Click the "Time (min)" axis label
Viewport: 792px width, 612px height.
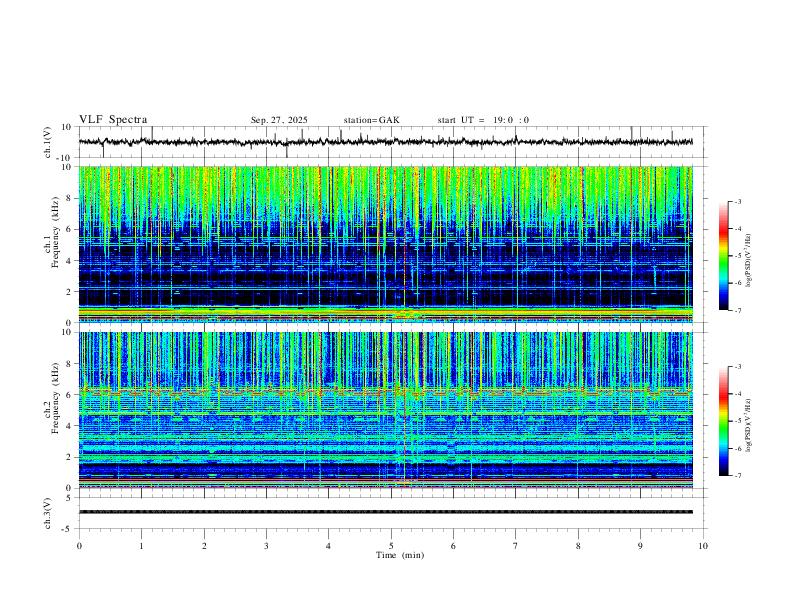coord(400,555)
